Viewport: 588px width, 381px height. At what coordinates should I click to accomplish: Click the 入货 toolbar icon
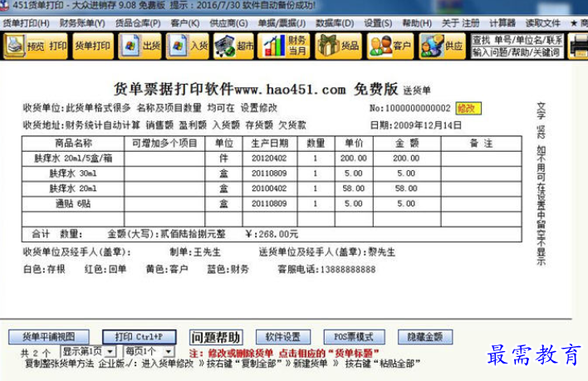coord(188,46)
